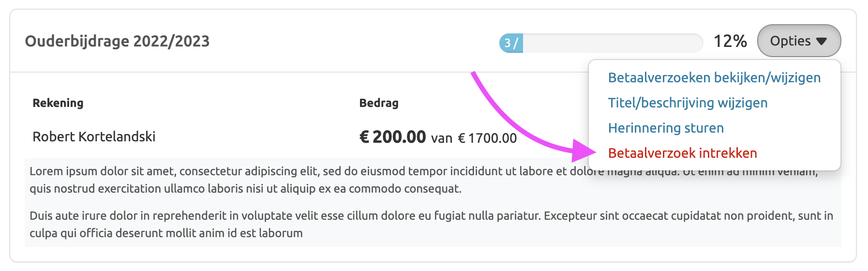Click the 12% percentage label
868x271 pixels.
click(730, 42)
